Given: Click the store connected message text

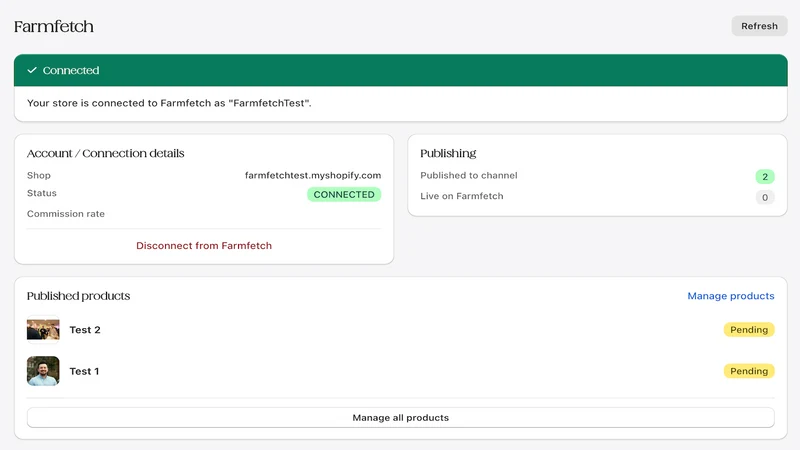Looking at the screenshot, I should [169, 103].
